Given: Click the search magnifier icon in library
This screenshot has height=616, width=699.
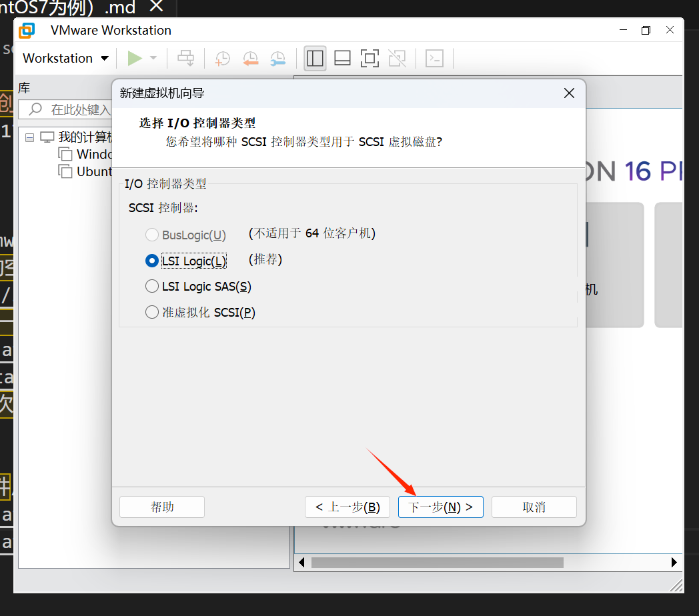Looking at the screenshot, I should [x=35, y=109].
